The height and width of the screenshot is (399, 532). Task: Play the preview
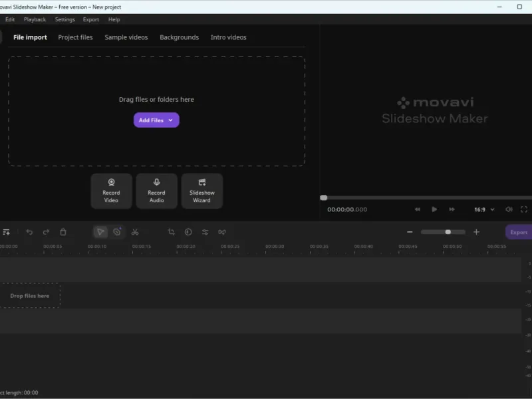click(434, 209)
